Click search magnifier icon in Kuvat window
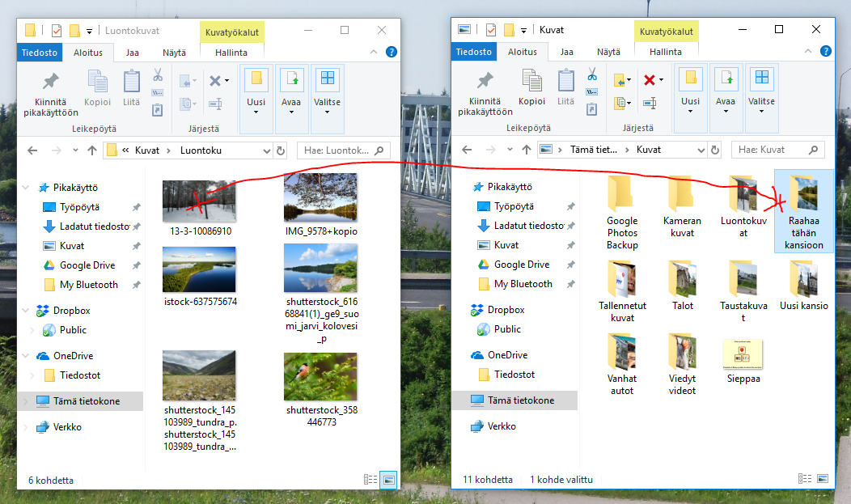The height and width of the screenshot is (504, 851). (813, 150)
